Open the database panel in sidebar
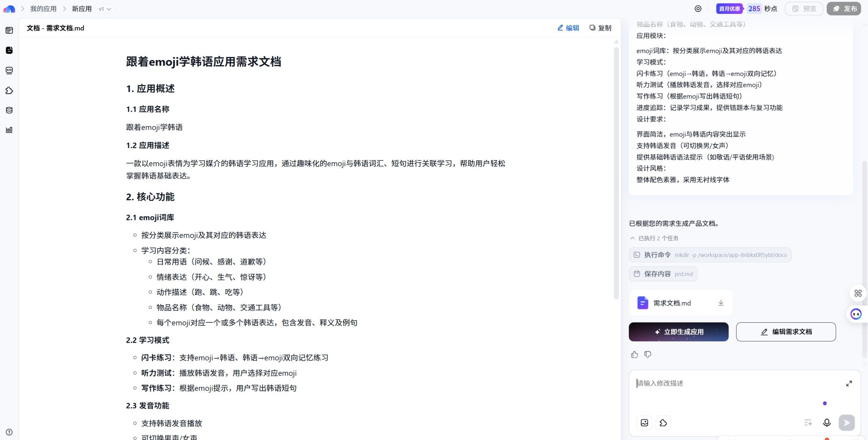The image size is (868, 440). pyautogui.click(x=8, y=110)
